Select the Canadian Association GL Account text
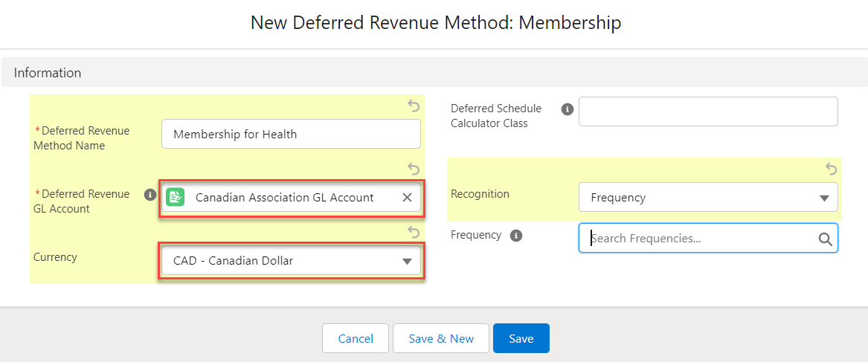Image resolution: width=868 pixels, height=362 pixels. coord(284,198)
